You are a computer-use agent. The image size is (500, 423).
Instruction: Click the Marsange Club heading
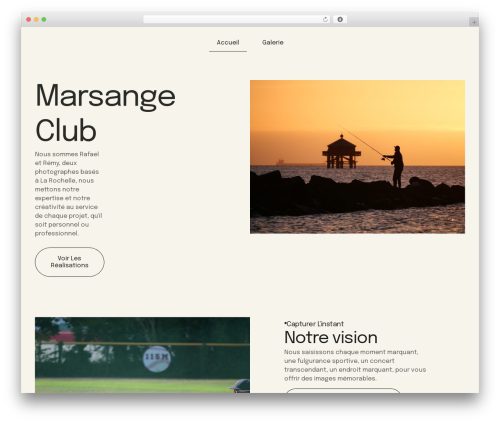105,113
